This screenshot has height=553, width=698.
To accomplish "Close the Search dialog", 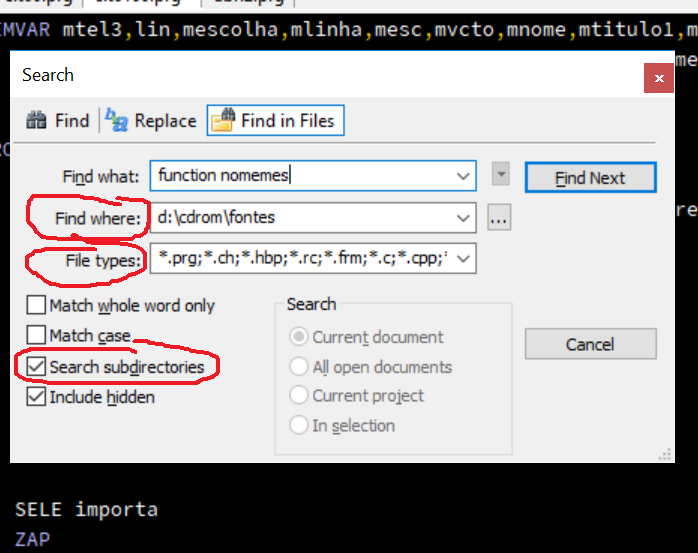I will (658, 77).
